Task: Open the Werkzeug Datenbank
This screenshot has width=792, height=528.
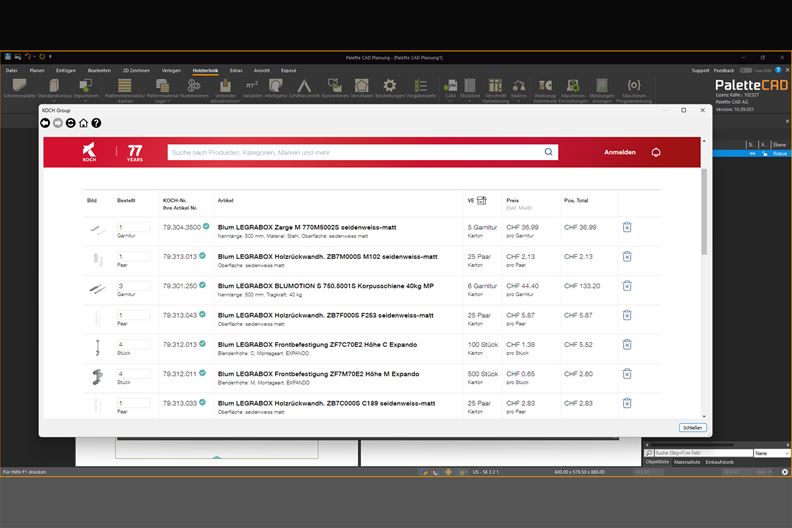Action: (545, 90)
